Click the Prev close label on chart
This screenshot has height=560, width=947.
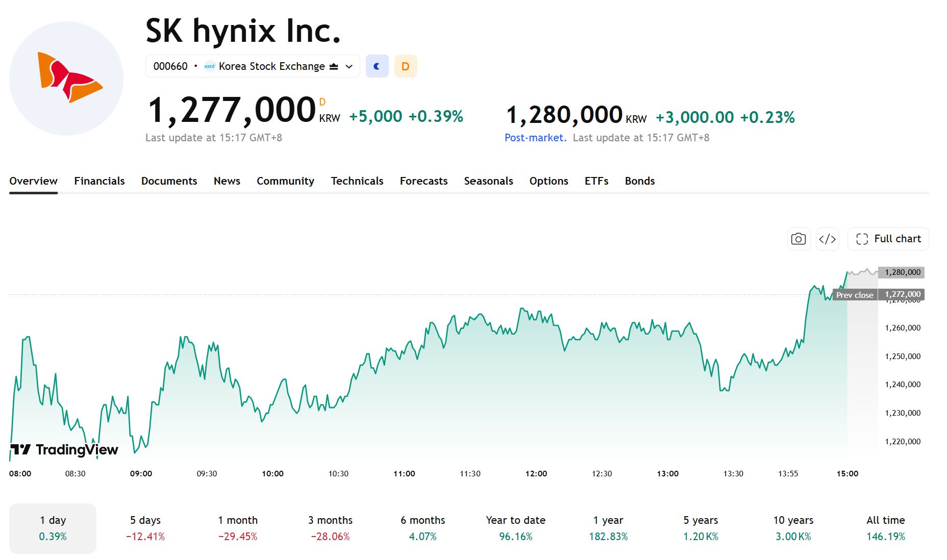(x=855, y=295)
